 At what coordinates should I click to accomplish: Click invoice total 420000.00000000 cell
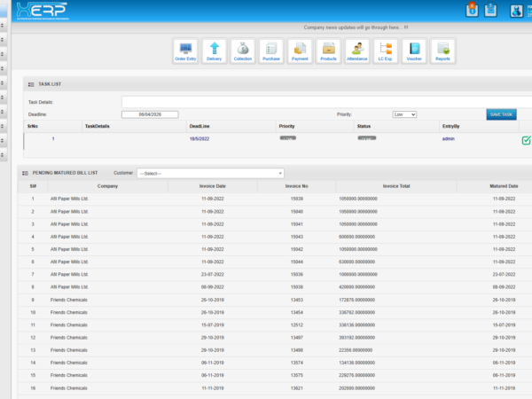(x=396, y=287)
